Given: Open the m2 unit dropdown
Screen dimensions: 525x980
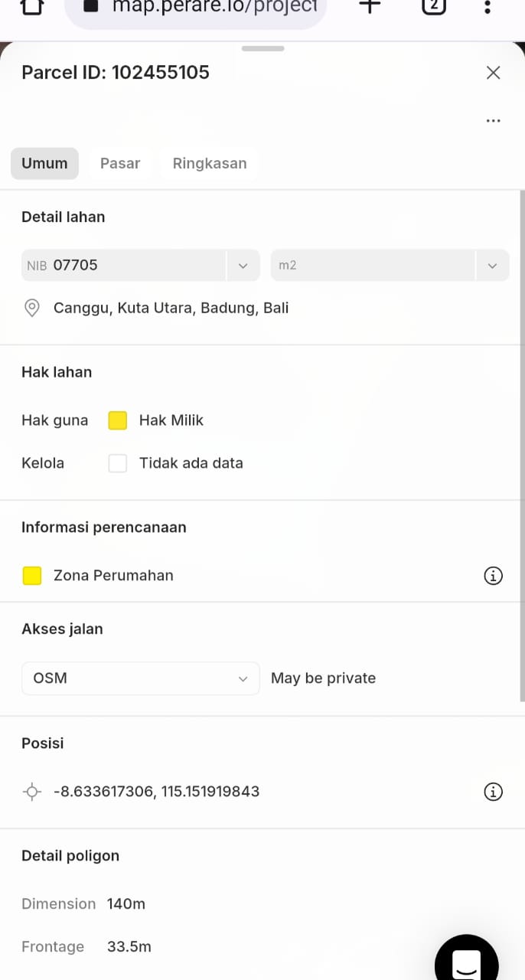Looking at the screenshot, I should tap(492, 266).
